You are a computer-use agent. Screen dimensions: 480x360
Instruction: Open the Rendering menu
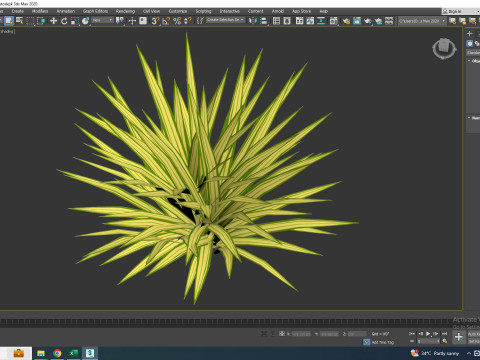pos(125,11)
